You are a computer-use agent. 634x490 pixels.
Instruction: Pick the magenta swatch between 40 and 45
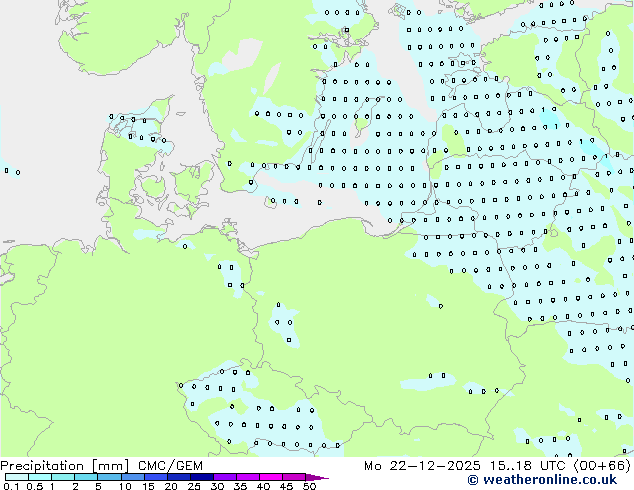(x=271, y=477)
